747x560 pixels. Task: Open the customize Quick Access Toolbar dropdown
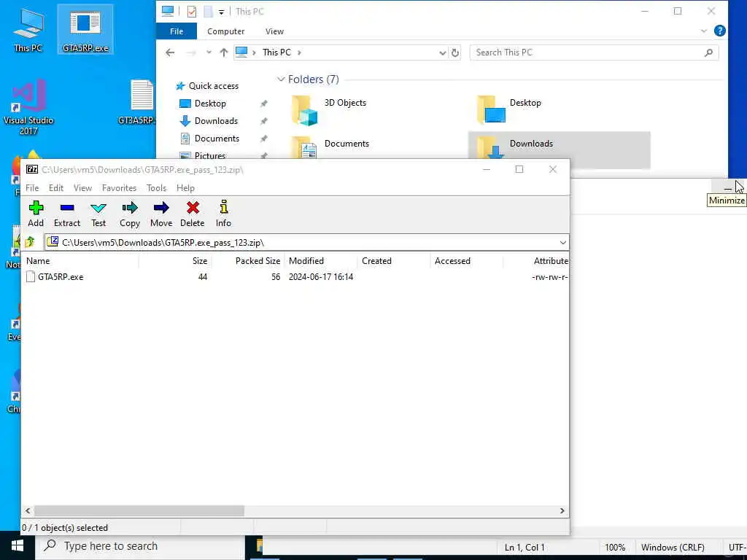pyautogui.click(x=221, y=12)
